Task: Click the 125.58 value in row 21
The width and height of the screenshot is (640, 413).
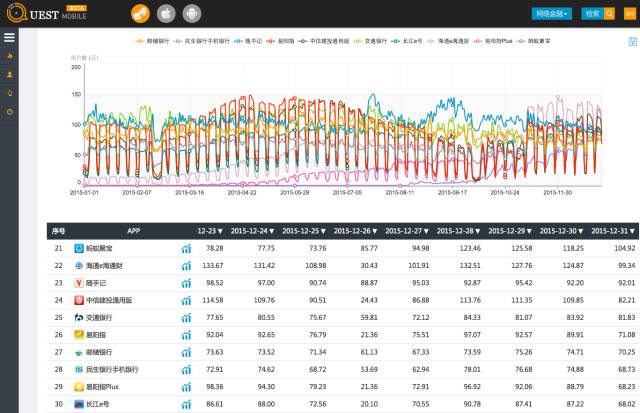Action: (522, 248)
